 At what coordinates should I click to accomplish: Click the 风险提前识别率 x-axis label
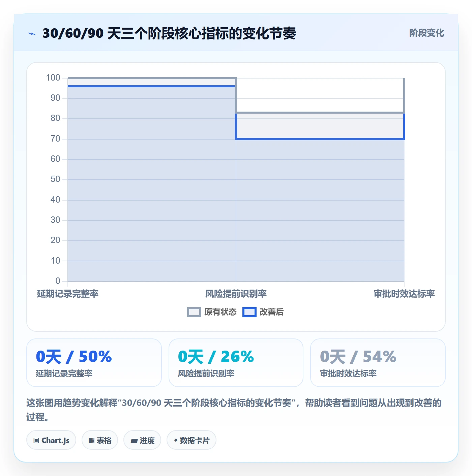tap(236, 294)
